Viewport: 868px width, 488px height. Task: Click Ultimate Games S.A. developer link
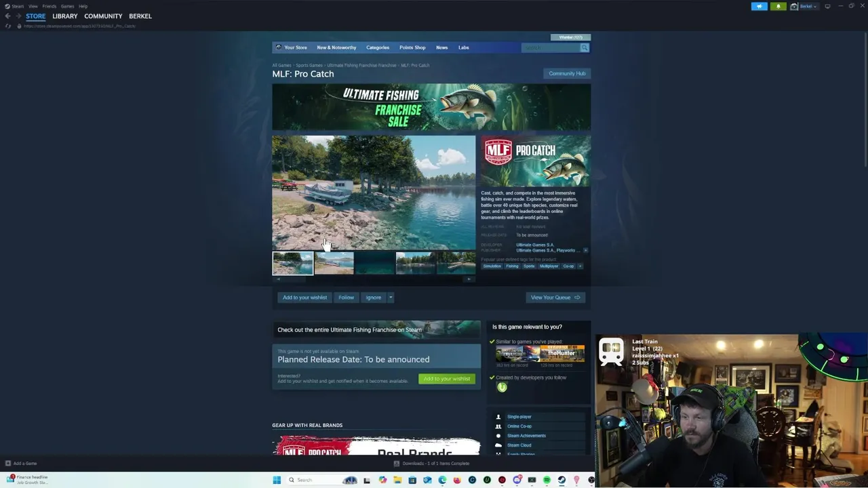[x=535, y=245]
